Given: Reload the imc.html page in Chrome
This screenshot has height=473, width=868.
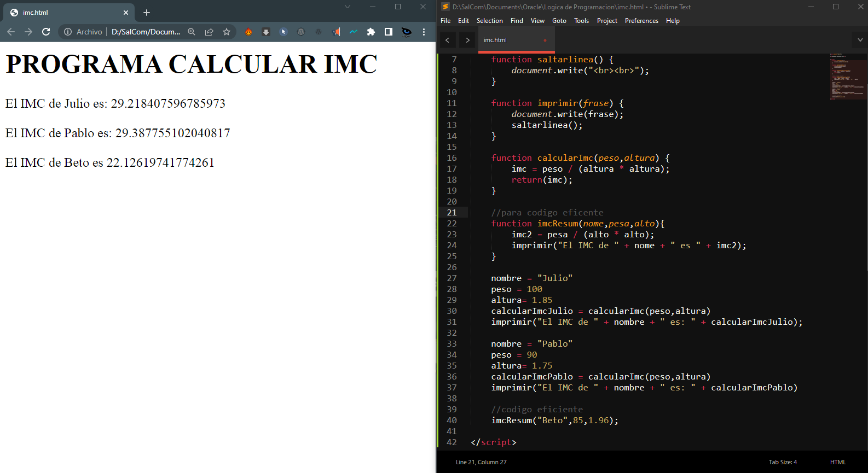Looking at the screenshot, I should click(x=46, y=32).
